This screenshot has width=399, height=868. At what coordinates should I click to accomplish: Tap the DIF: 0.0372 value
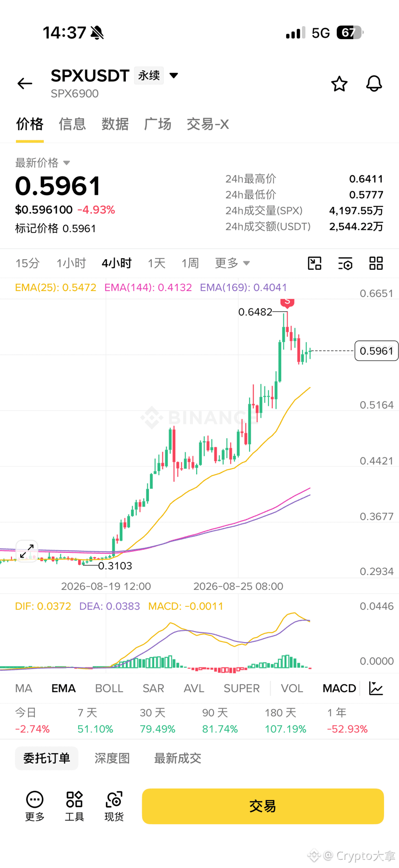pos(43,606)
